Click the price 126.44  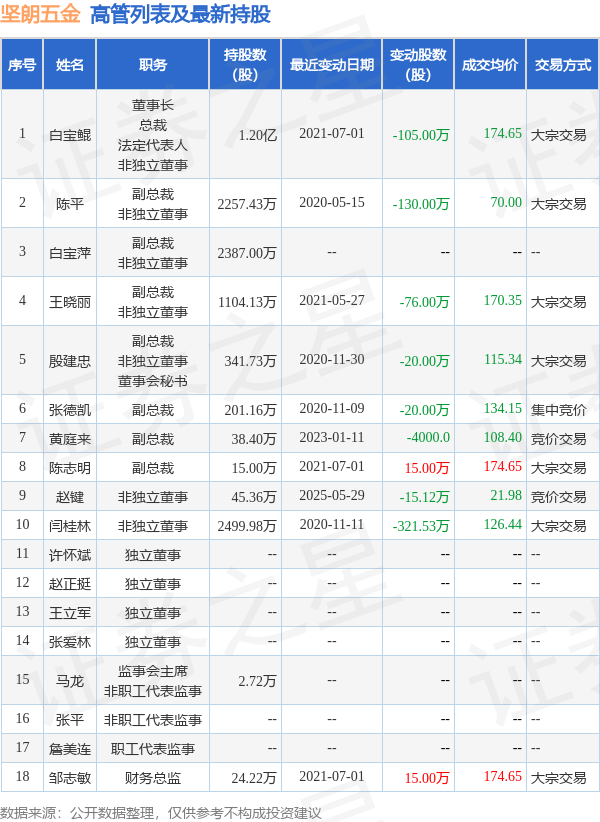coord(503,524)
